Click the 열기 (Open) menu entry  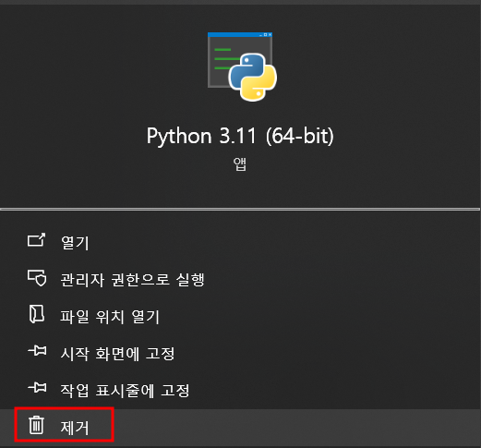pos(240,242)
